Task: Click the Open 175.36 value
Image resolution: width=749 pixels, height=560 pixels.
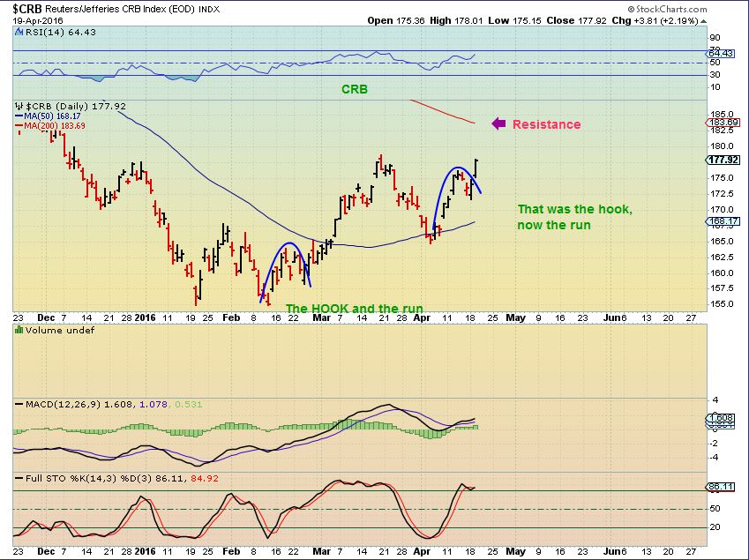Action: point(396,20)
